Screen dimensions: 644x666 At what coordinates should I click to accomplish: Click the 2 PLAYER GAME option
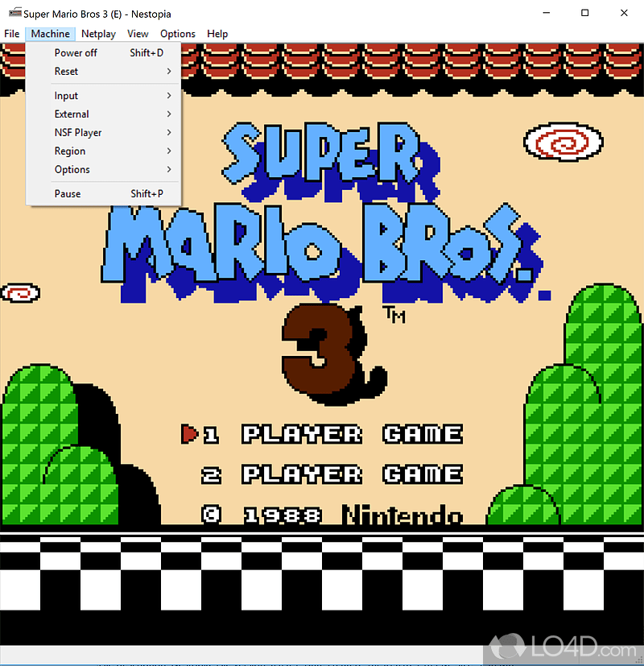[x=332, y=474]
